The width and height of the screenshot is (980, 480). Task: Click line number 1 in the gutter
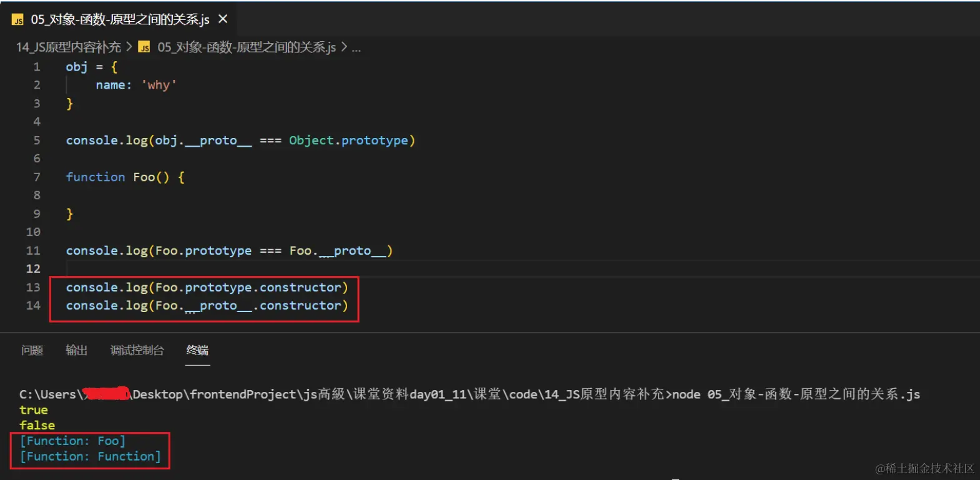click(37, 67)
